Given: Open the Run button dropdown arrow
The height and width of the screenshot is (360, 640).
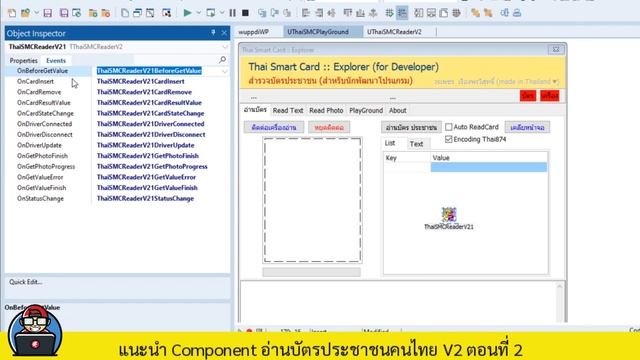Looking at the screenshot, I should (199, 13).
